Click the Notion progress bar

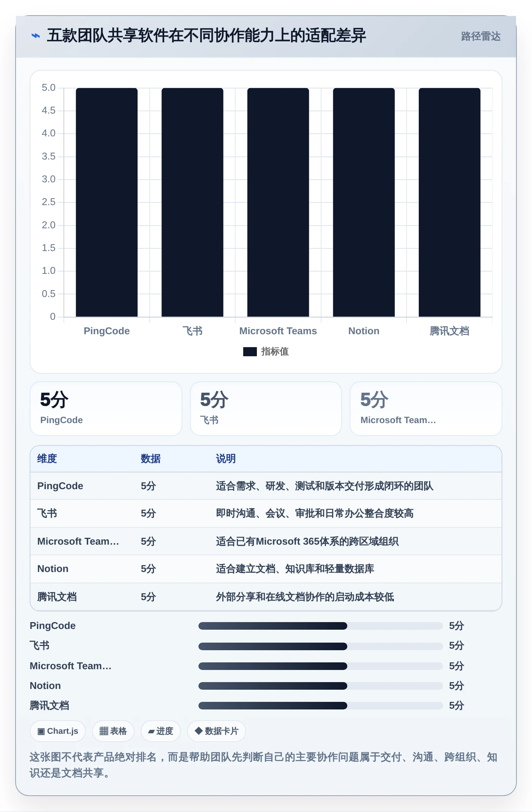[320, 686]
